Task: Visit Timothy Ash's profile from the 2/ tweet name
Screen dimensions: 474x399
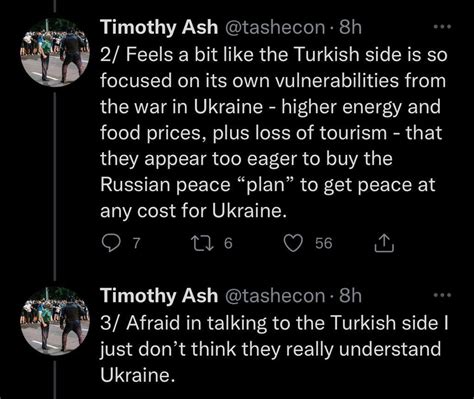Action: (159, 27)
